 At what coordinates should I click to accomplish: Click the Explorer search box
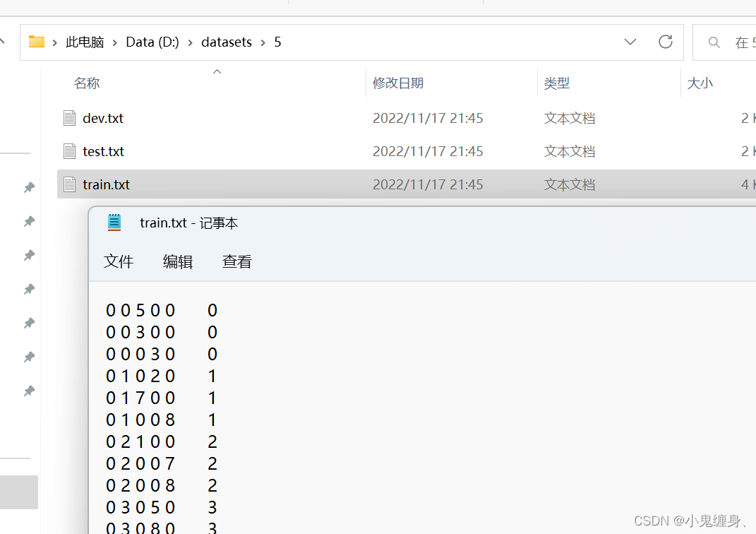pyautogui.click(x=724, y=42)
